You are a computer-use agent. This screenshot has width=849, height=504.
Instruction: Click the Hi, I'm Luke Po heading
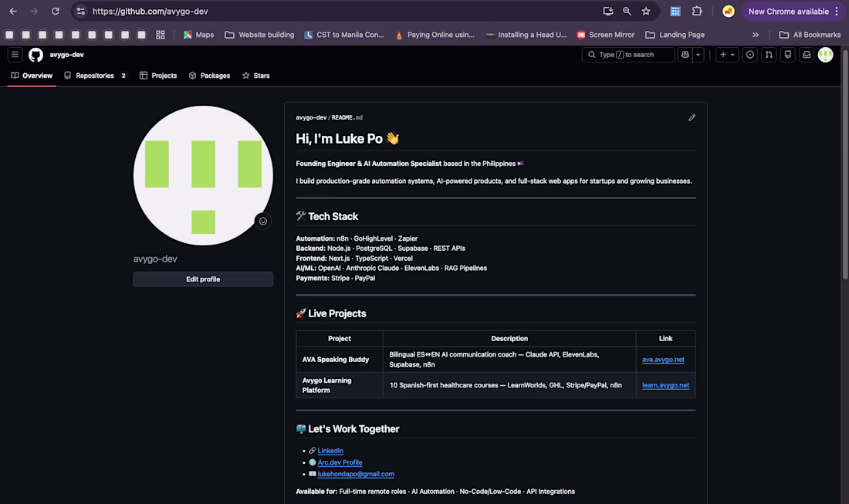347,139
